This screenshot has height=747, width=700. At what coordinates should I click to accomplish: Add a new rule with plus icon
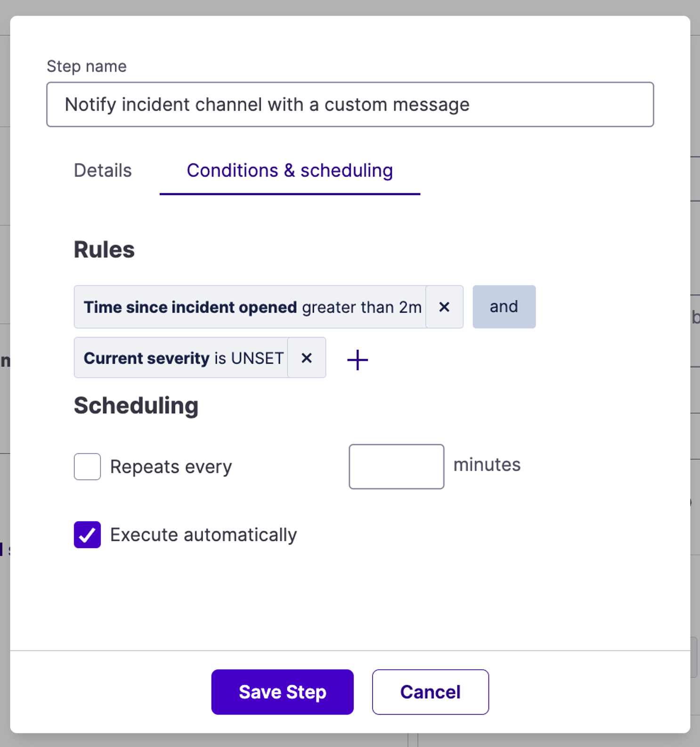coord(358,360)
